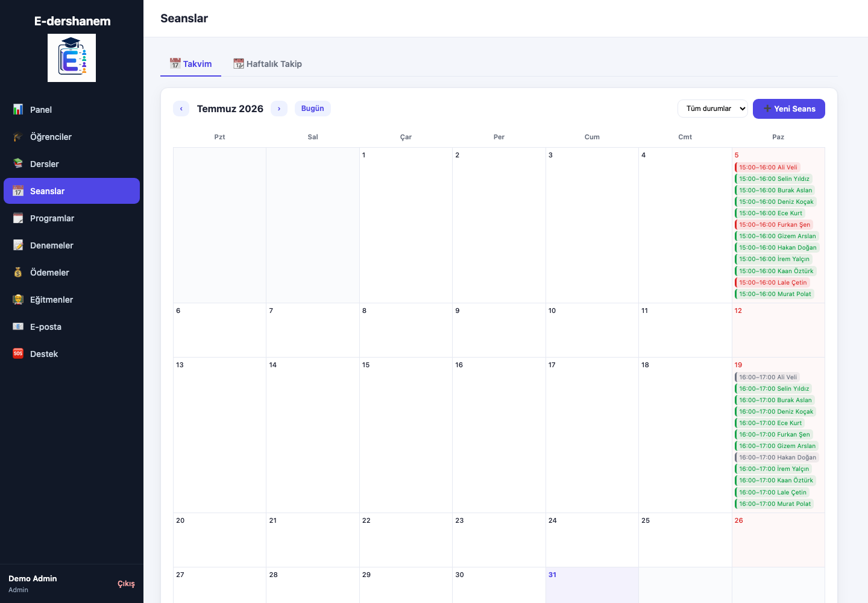Image resolution: width=868 pixels, height=603 pixels.
Task: Click the Bugün button
Action: (313, 109)
